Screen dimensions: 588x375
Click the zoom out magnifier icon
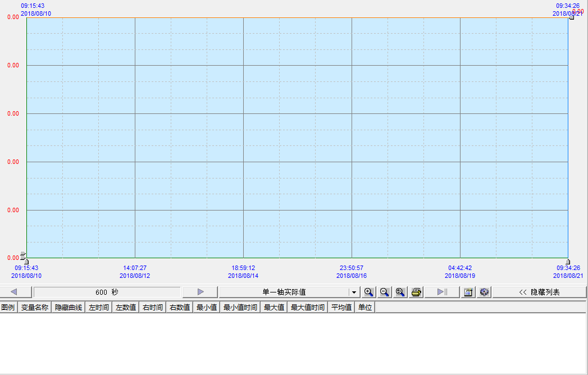tap(385, 292)
